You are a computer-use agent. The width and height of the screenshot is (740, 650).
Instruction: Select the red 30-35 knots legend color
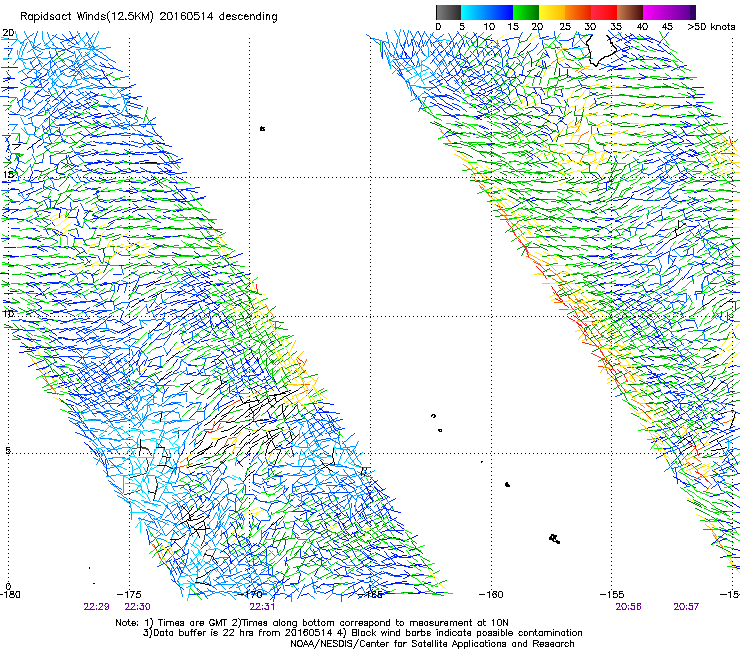(x=604, y=12)
